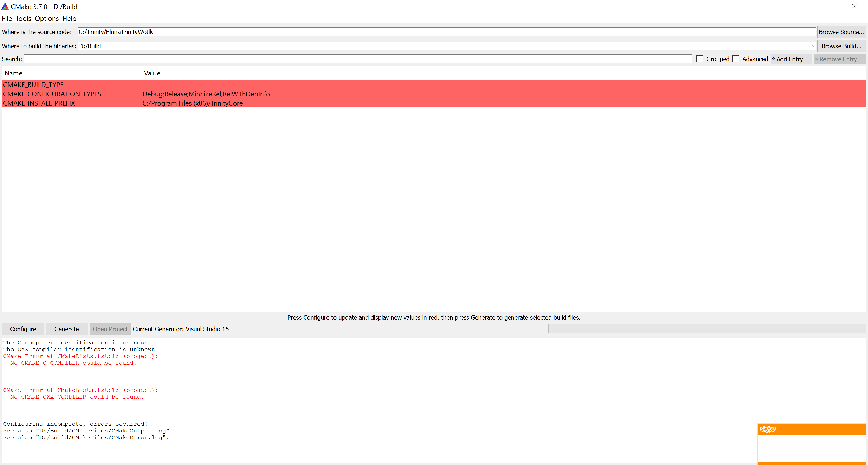The width and height of the screenshot is (868, 465).
Task: Click in the Search input field
Action: (357, 59)
